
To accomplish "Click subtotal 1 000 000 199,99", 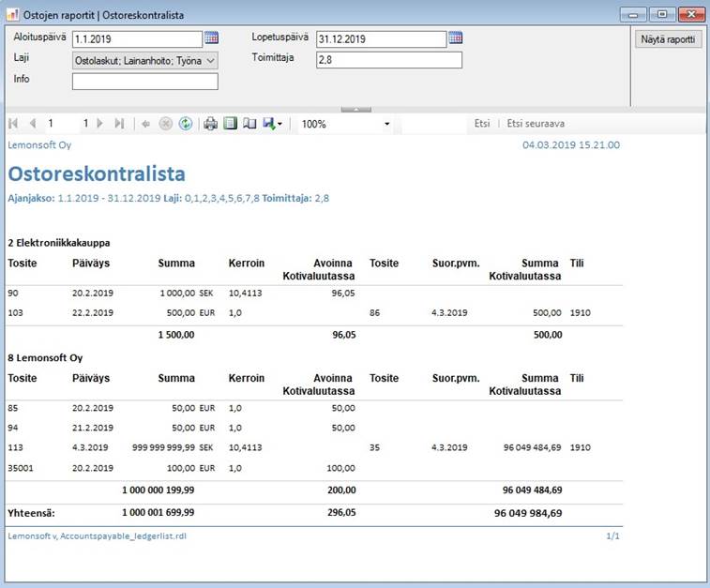I will [x=158, y=490].
